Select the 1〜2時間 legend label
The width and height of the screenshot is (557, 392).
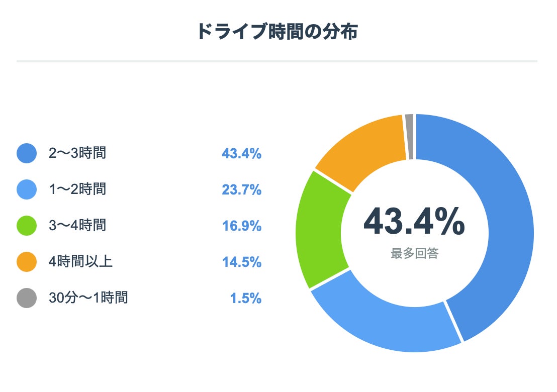[77, 189]
